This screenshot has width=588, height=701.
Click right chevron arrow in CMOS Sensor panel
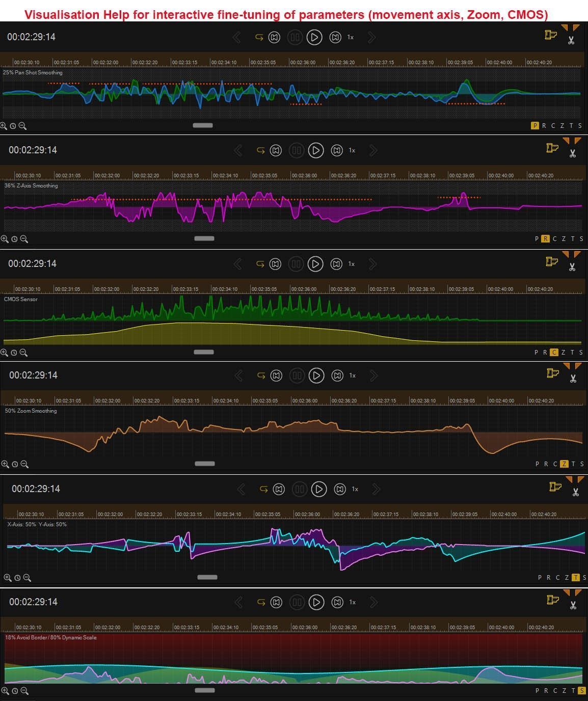click(373, 264)
